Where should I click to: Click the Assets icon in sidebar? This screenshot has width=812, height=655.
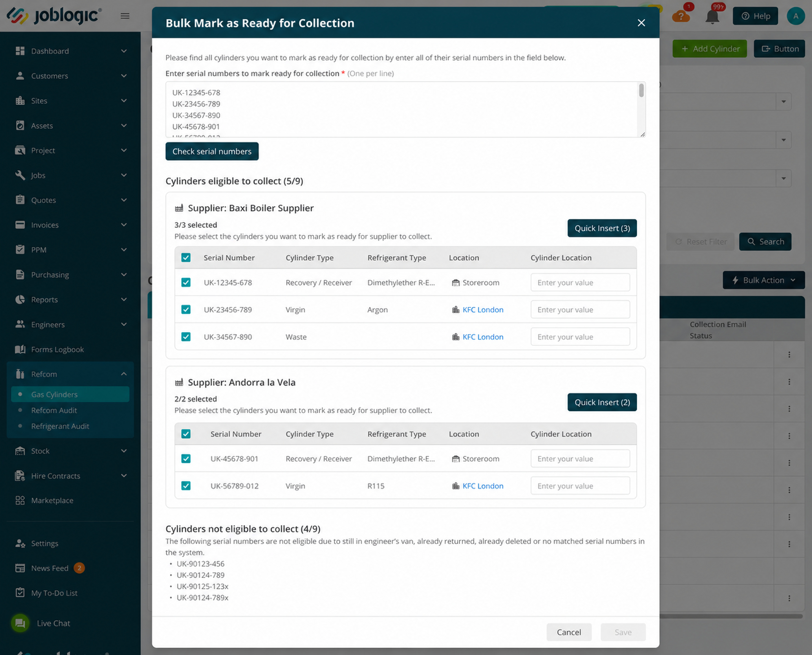(x=20, y=126)
